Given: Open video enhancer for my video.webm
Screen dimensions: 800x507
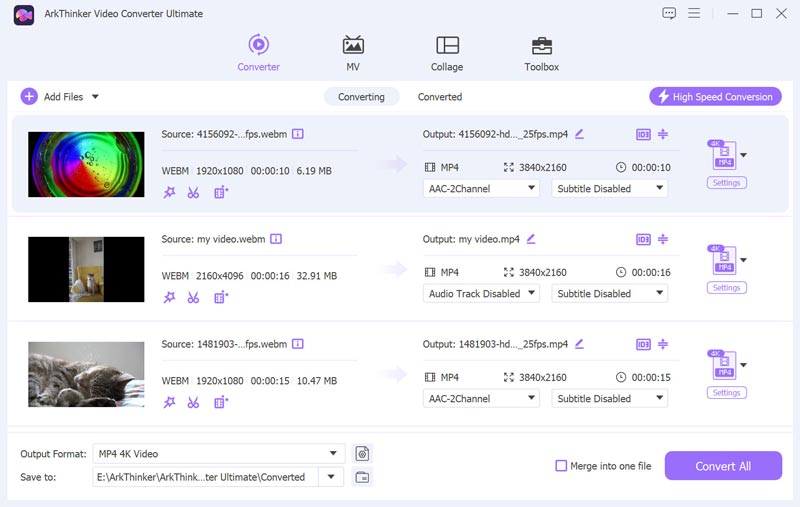Looking at the screenshot, I should (x=220, y=297).
